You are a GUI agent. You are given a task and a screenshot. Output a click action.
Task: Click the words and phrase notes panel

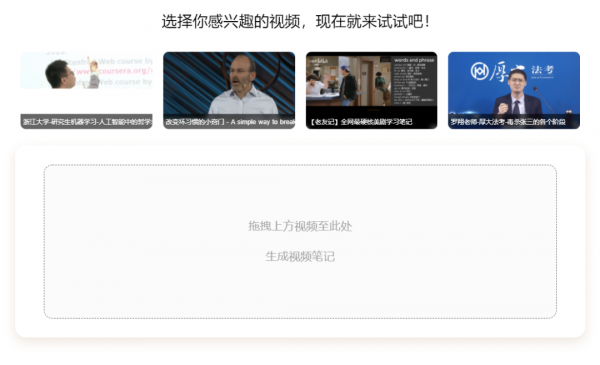(414, 81)
